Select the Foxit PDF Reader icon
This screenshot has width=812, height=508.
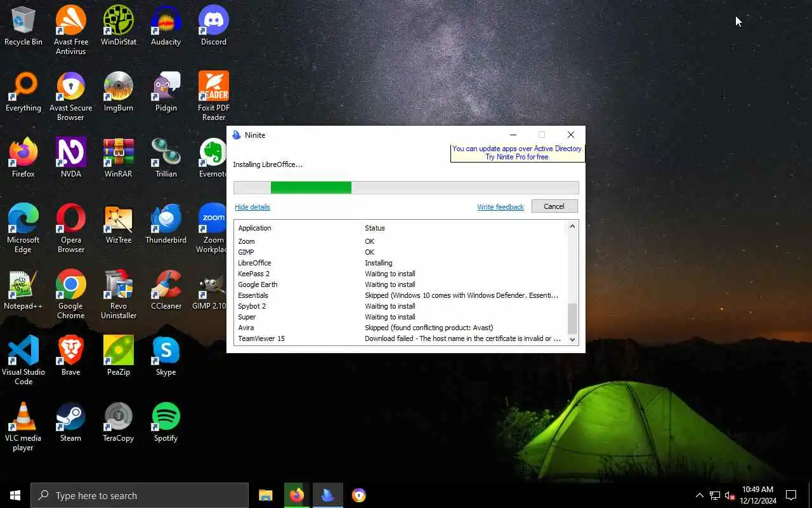pos(214,97)
